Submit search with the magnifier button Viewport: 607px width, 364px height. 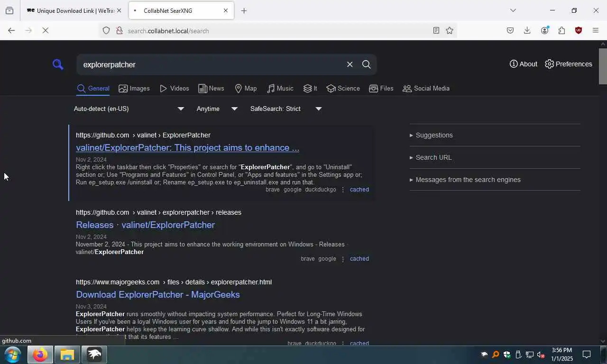point(367,64)
